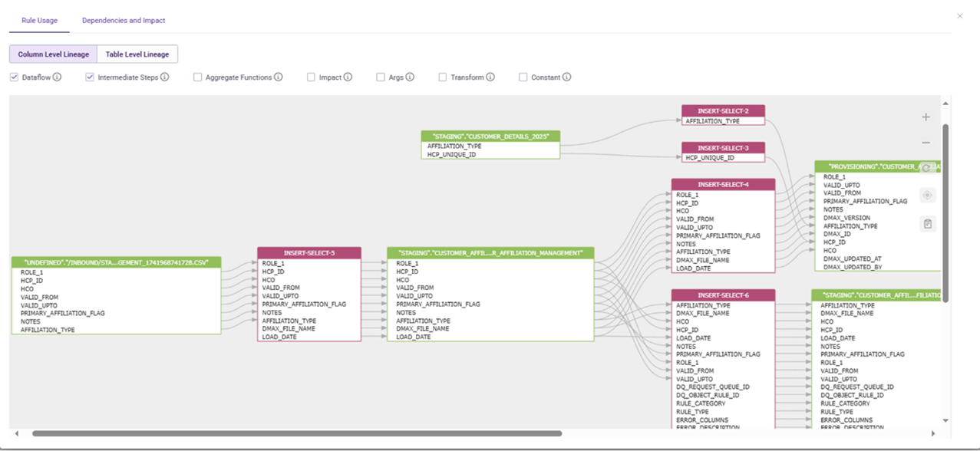Select Column Level Lineage button
Image resolution: width=980 pixels, height=451 pixels.
[x=54, y=54]
